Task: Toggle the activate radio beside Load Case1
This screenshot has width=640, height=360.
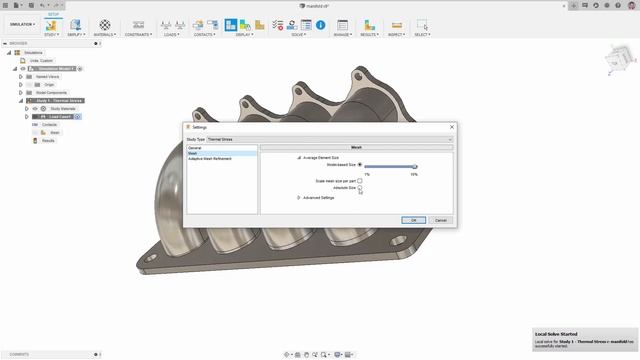Action: [78, 117]
